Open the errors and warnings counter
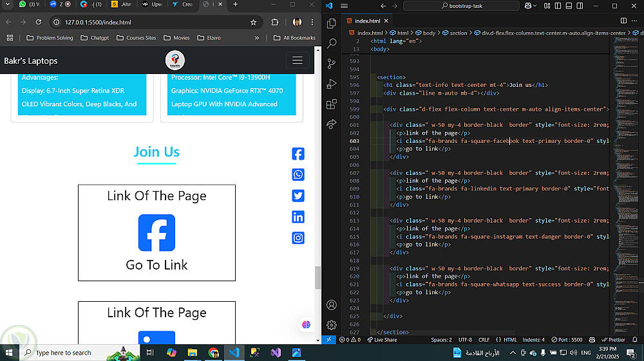The height and width of the screenshot is (361, 644). click(x=350, y=340)
